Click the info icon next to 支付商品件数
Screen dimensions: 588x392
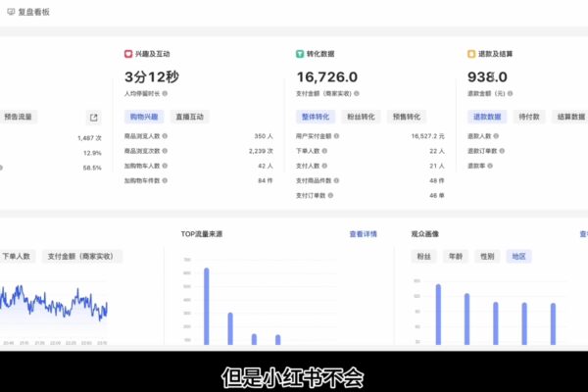(336, 180)
